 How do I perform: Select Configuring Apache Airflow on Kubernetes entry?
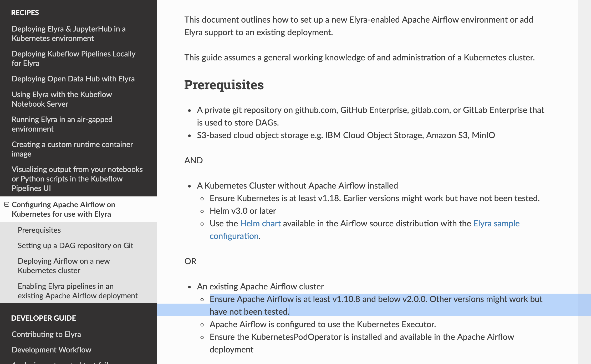click(x=63, y=209)
